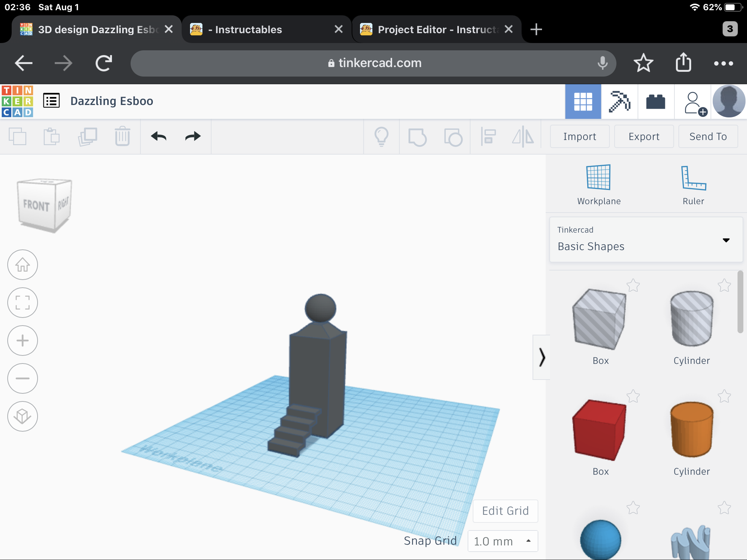This screenshot has width=747, height=560.
Task: Bookmark this page with the star
Action: tap(643, 63)
